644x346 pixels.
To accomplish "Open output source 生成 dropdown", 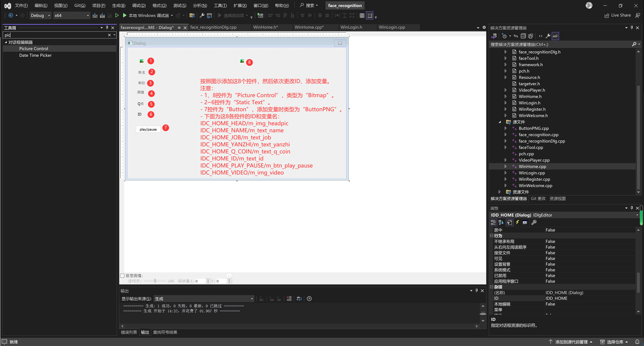I will tap(204, 298).
